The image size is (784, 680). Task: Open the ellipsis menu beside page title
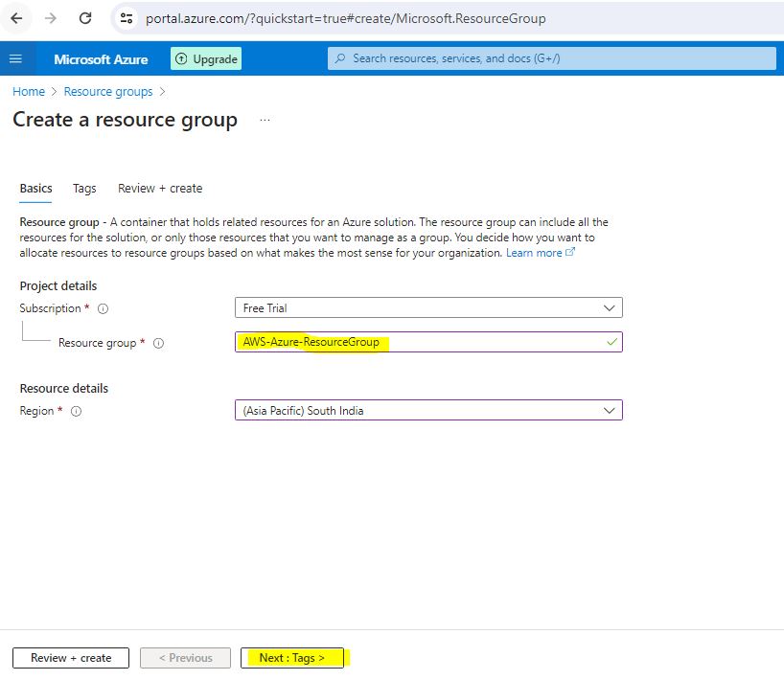tap(265, 121)
